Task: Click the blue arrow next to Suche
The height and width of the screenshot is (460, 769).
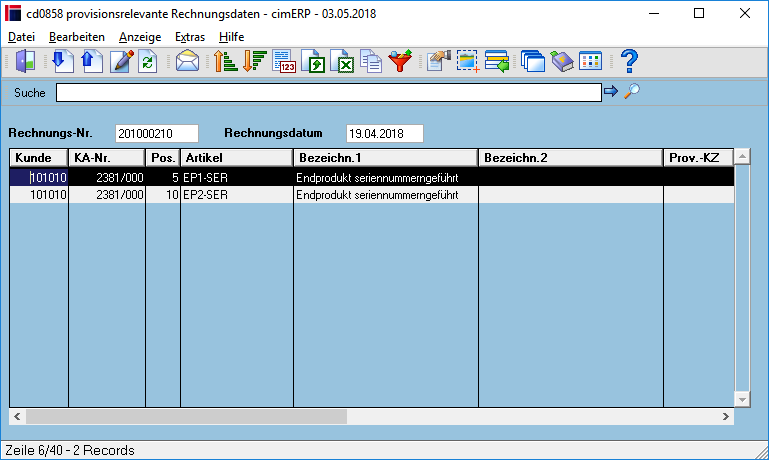Action: point(611,91)
